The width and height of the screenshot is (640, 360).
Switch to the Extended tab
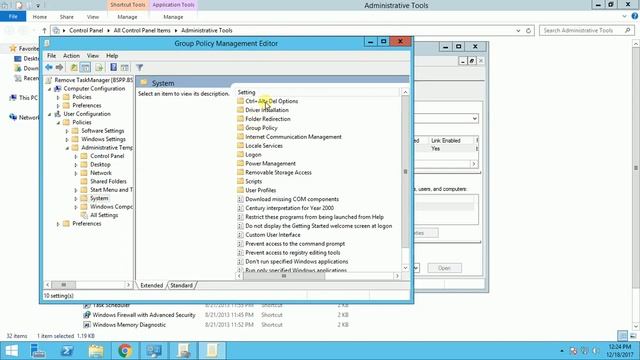[x=151, y=286]
